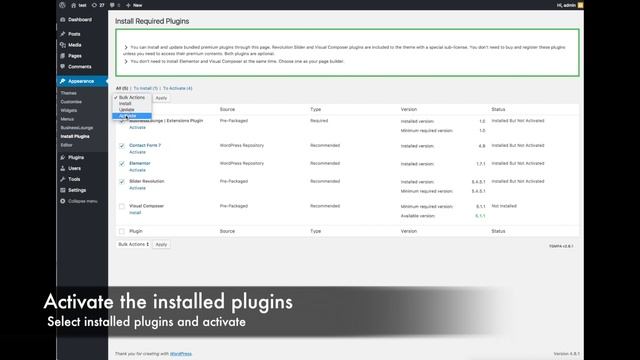
Task: Click the 'Version' column header at top
Action: pyautogui.click(x=409, y=109)
